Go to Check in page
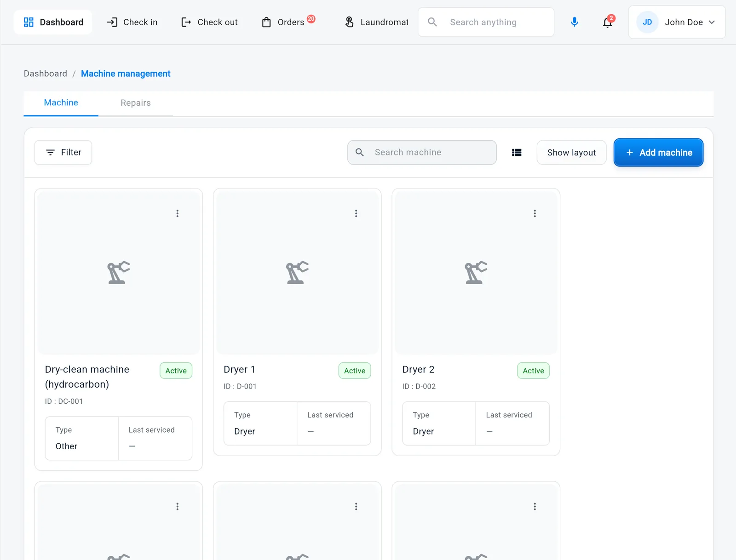This screenshot has height=560, width=736. pyautogui.click(x=132, y=22)
